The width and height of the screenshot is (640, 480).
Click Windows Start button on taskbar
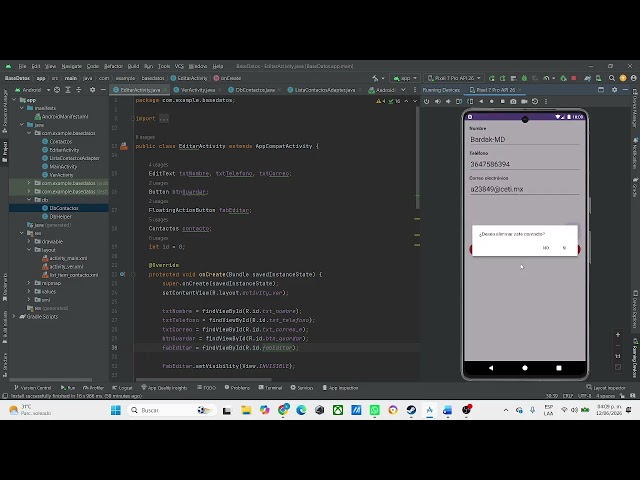116,410
